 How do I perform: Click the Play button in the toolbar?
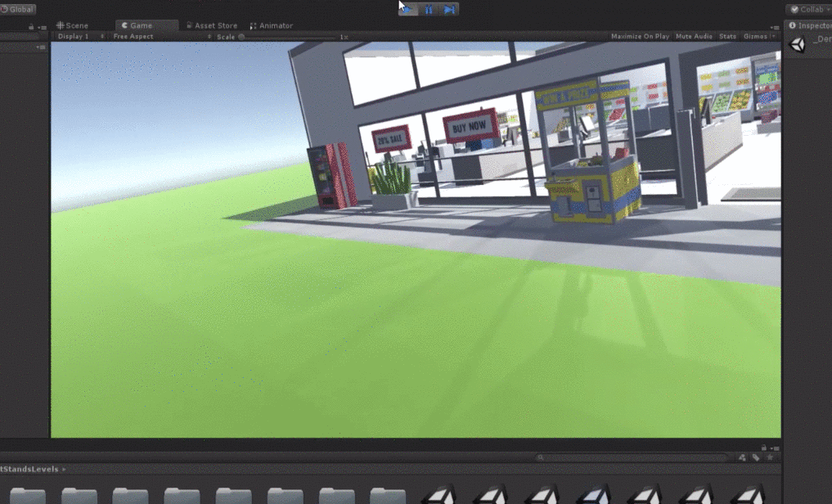(407, 9)
